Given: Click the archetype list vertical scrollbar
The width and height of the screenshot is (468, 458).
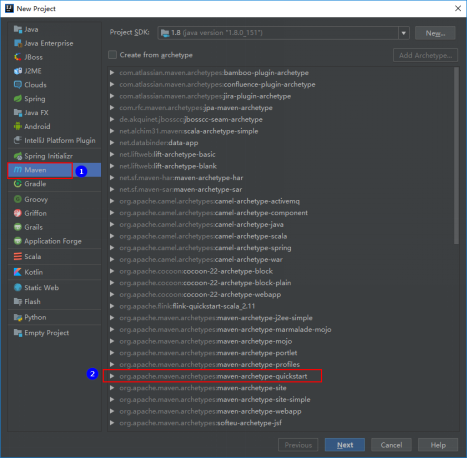Looking at the screenshot, I should [x=456, y=156].
